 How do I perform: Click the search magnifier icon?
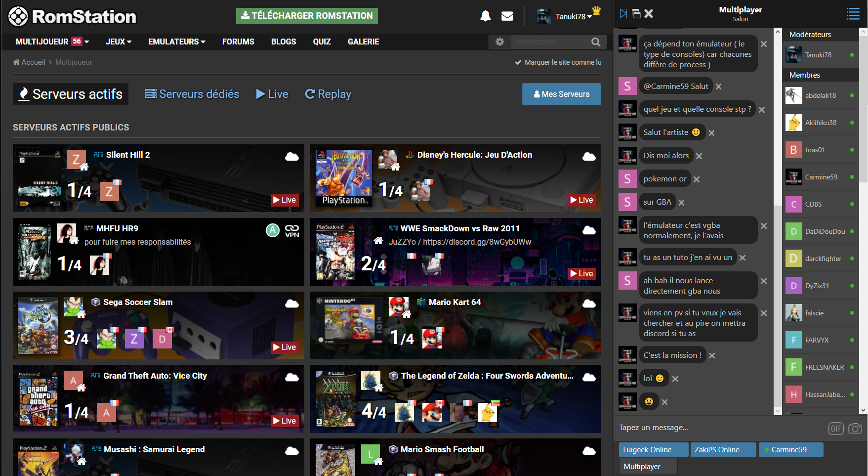(x=596, y=42)
